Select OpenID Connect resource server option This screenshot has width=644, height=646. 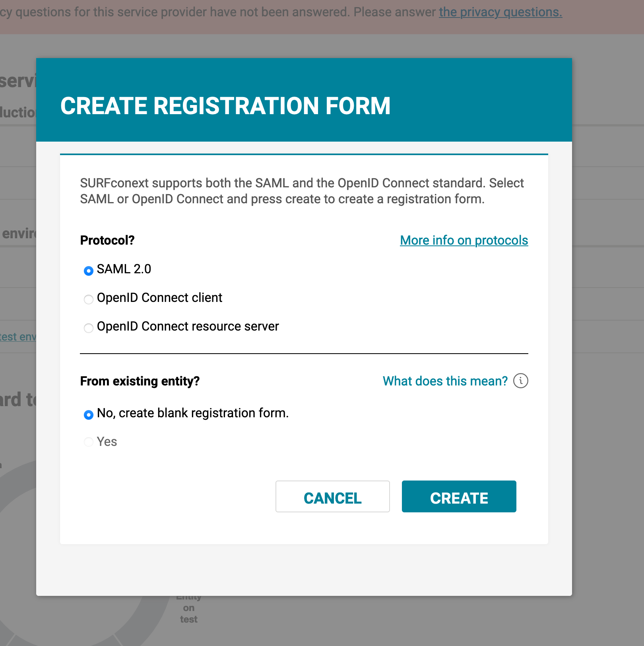pyautogui.click(x=89, y=328)
